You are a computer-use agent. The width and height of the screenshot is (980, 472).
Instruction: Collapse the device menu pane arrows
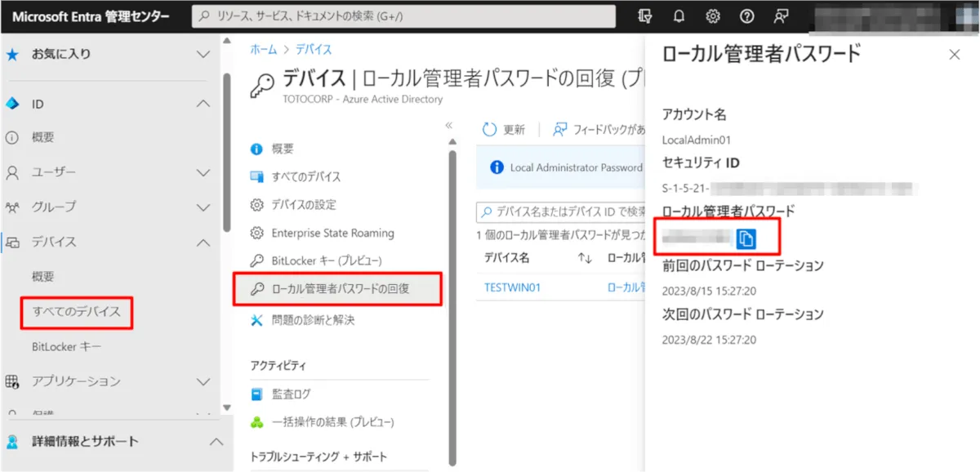[x=448, y=126]
